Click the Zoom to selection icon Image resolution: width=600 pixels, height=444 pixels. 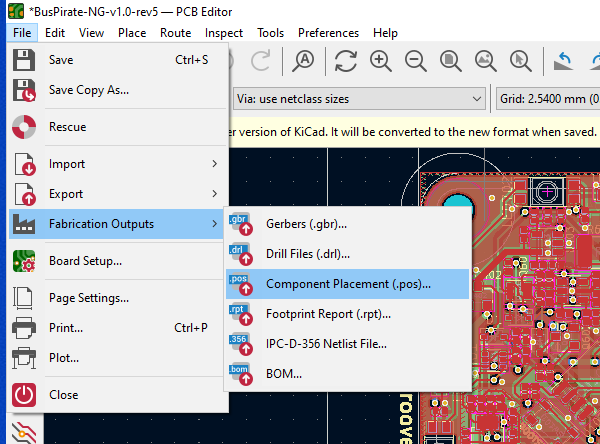click(x=520, y=61)
